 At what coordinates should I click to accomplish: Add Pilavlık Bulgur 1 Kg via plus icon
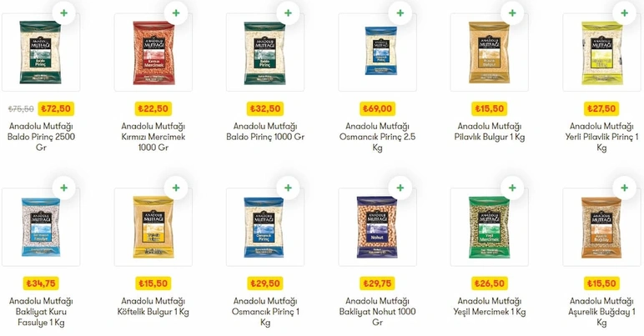coord(512,13)
